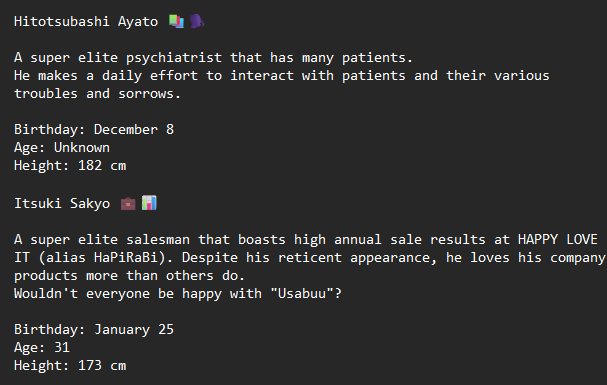The width and height of the screenshot is (607, 385).
Task: Click the briefcase emoji after Itsuki Sakyo
Action: click(x=128, y=203)
